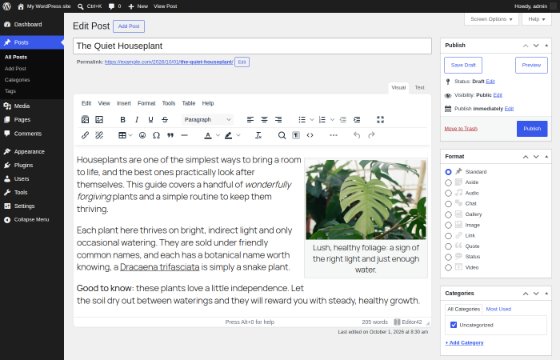560x360 pixels.
Task: Select the Chat post format
Action: pyautogui.click(x=448, y=204)
